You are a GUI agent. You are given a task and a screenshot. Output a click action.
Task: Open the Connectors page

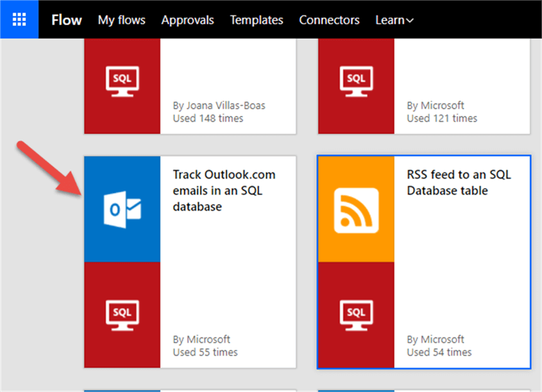[x=329, y=20]
